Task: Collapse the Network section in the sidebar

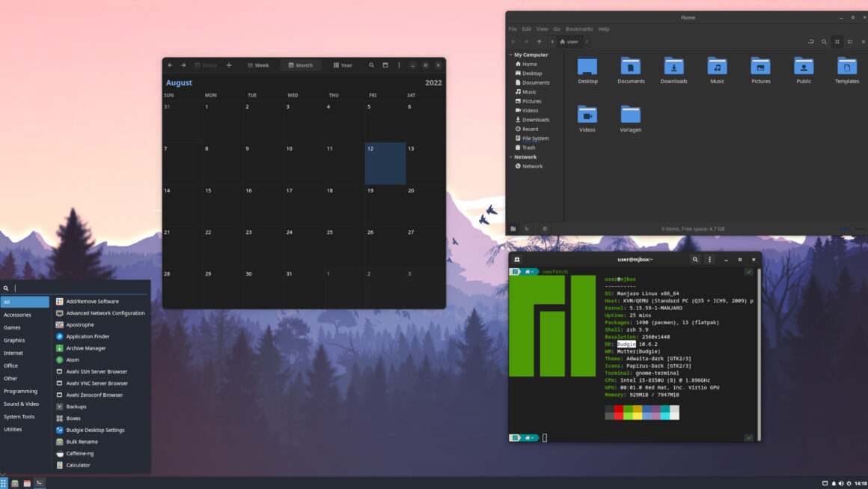Action: click(512, 157)
